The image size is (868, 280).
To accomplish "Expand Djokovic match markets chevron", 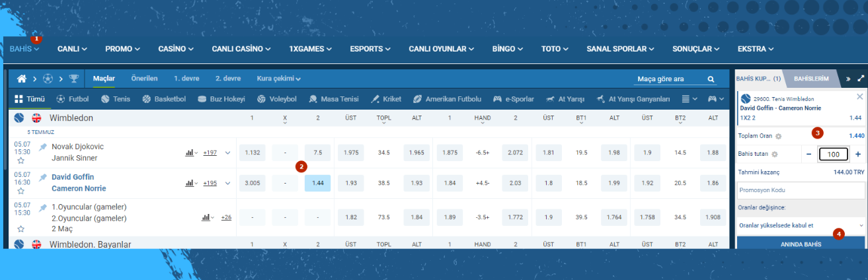I will pyautogui.click(x=227, y=153).
